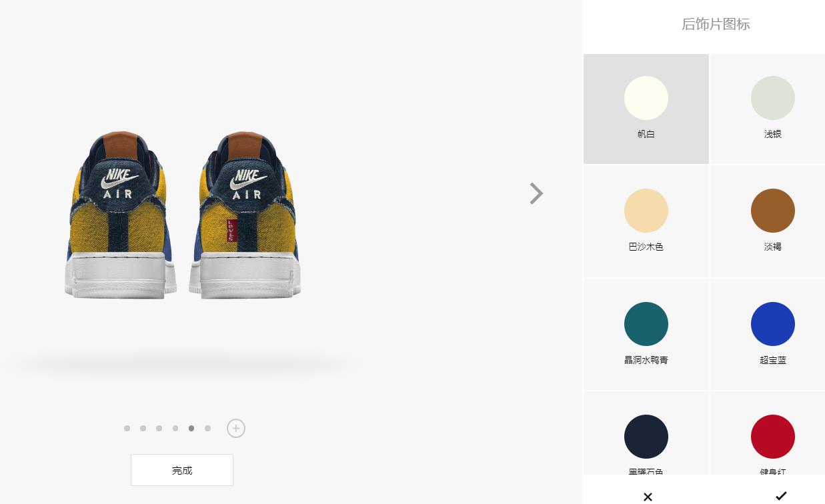
Task: Switch to the third view dot
Action: tap(159, 428)
